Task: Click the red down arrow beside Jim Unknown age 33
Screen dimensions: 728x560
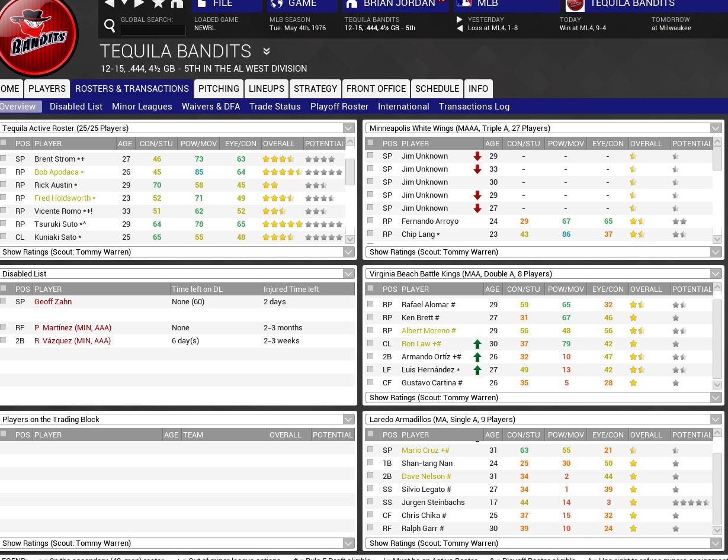Action: (x=477, y=169)
